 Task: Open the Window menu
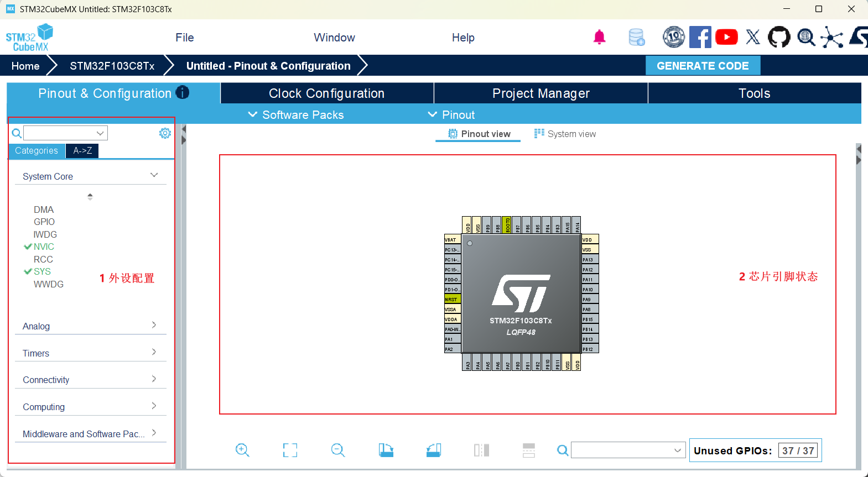pyautogui.click(x=334, y=38)
